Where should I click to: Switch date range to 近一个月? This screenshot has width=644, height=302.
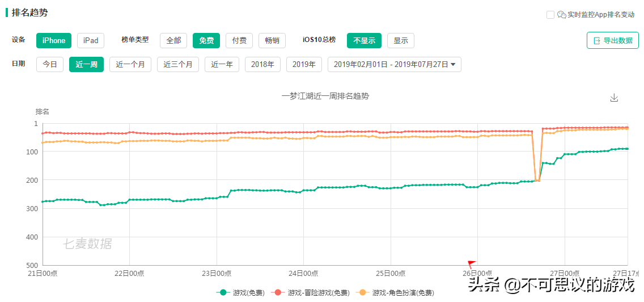click(x=130, y=65)
